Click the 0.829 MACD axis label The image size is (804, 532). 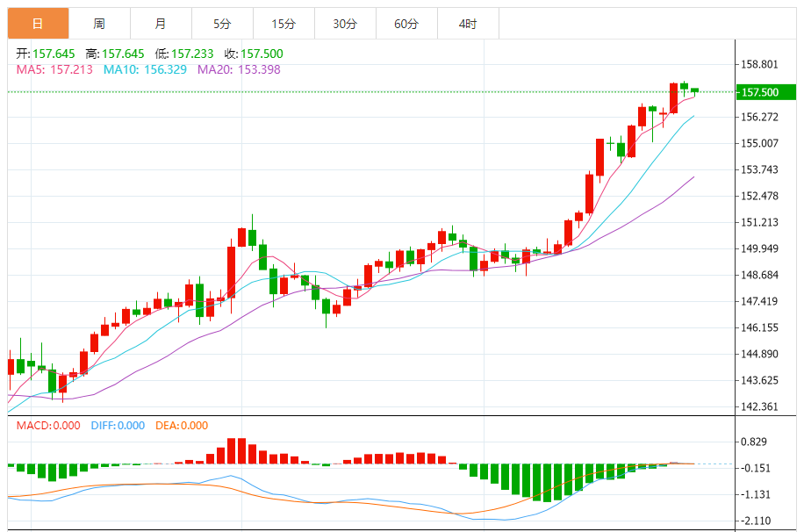pyautogui.click(x=754, y=442)
